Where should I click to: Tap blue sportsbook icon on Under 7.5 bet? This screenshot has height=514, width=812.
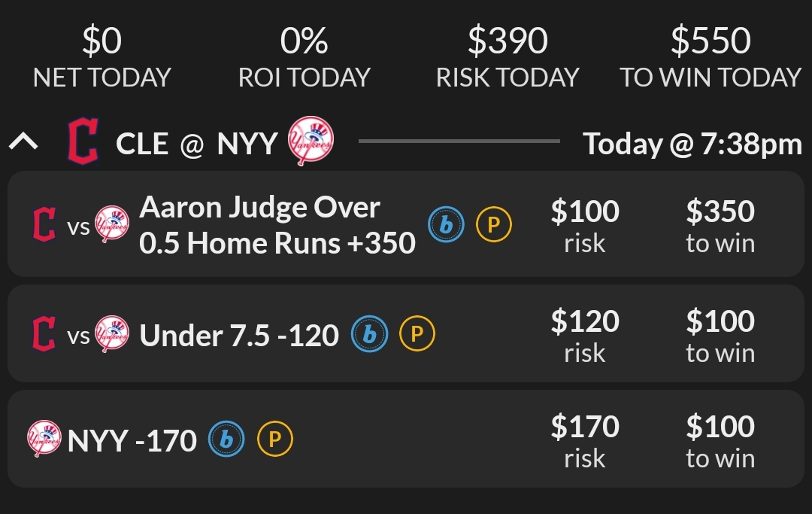(369, 334)
